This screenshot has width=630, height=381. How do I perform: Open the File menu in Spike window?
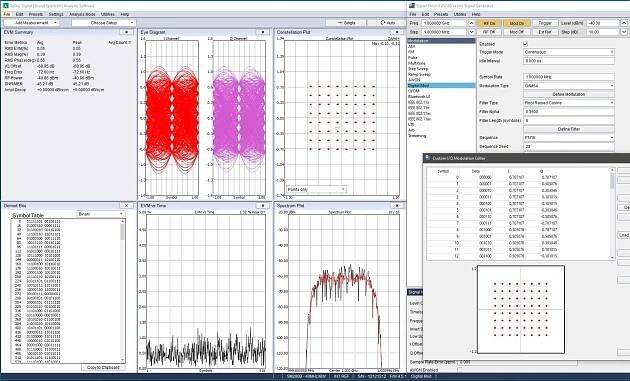tap(7, 14)
